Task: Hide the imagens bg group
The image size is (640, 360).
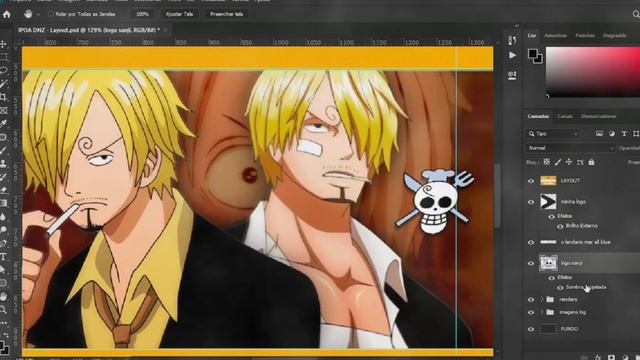Action: click(531, 313)
